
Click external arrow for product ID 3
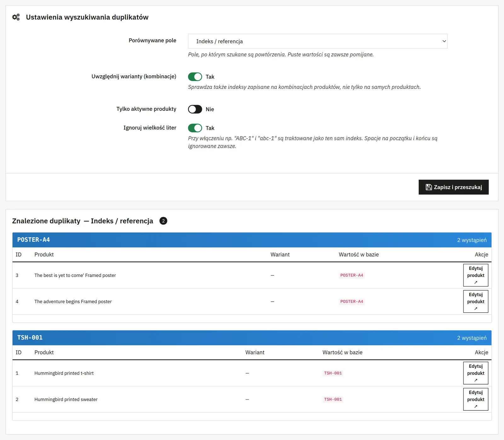(476, 282)
